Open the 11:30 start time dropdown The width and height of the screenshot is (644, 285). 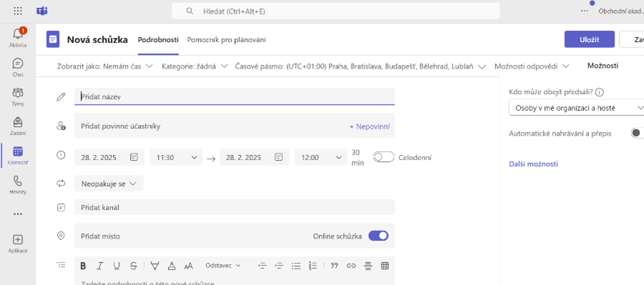(177, 157)
